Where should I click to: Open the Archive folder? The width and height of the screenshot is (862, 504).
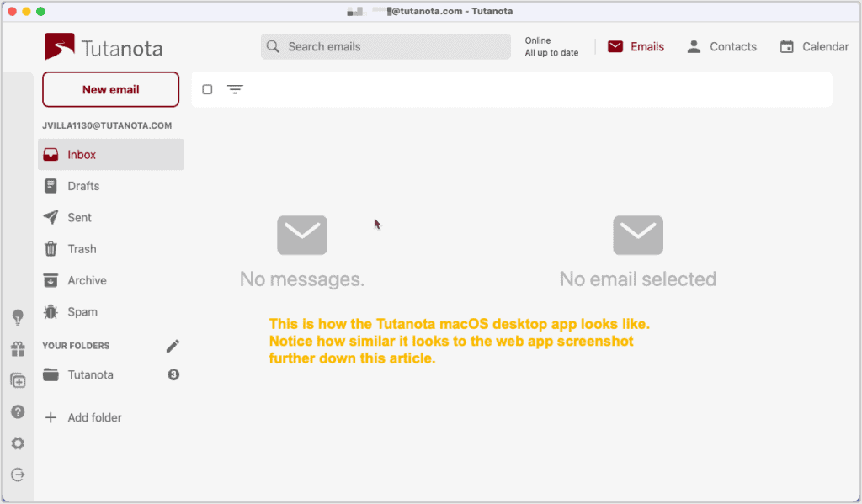tap(110, 280)
